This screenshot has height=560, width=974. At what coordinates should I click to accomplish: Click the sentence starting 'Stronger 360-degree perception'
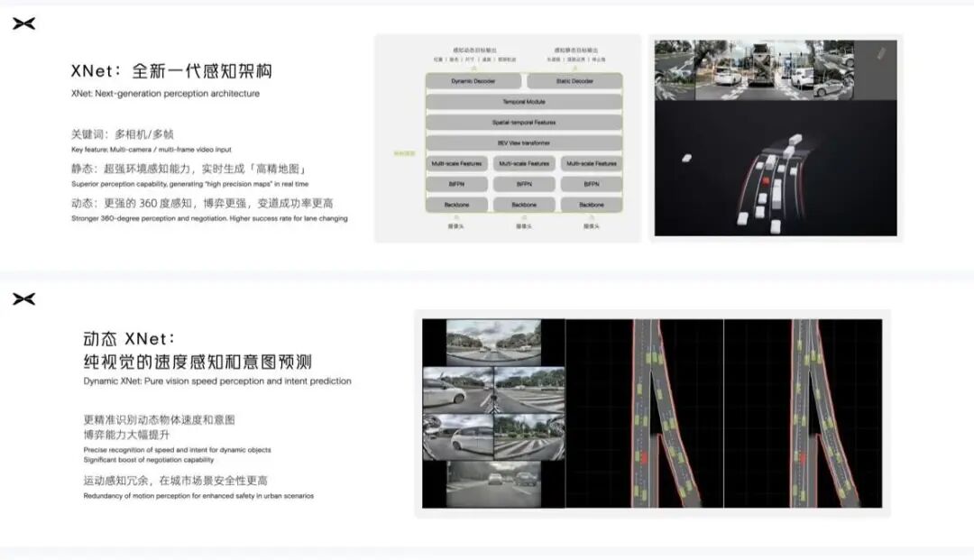click(209, 218)
